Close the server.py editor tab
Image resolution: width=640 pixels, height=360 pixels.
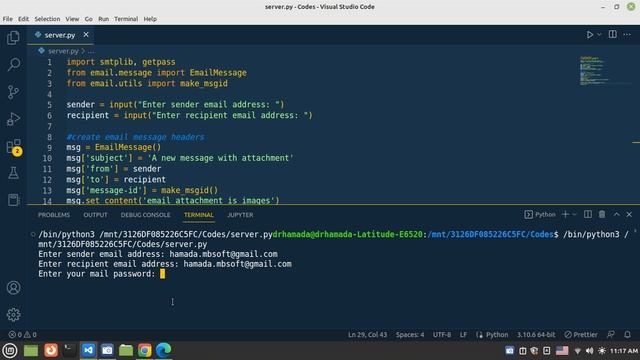tap(86, 35)
